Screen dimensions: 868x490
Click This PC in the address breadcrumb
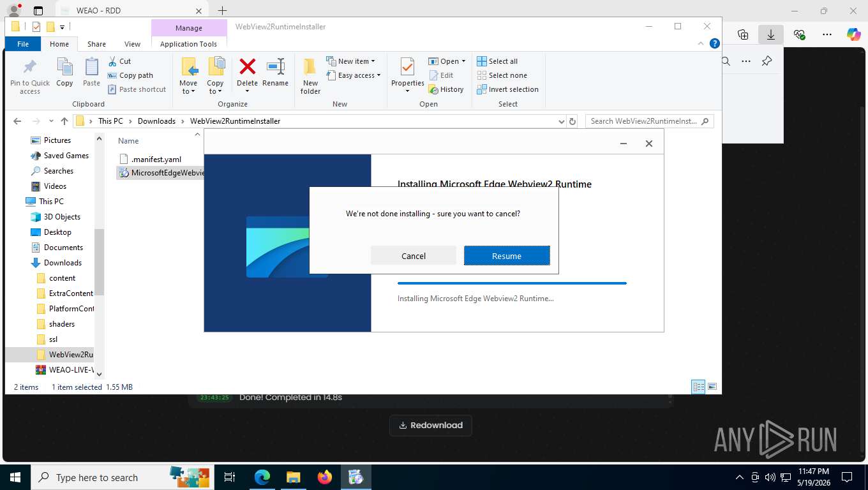pyautogui.click(x=110, y=121)
